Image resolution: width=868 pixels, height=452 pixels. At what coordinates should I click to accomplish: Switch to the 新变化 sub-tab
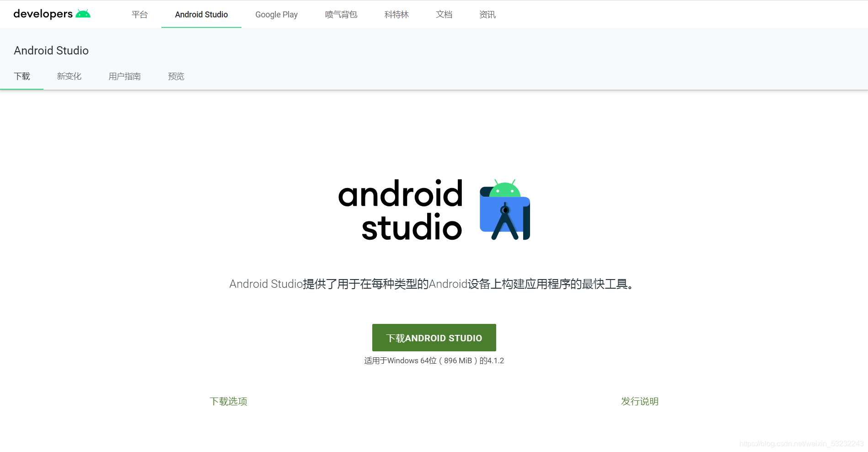coord(69,76)
